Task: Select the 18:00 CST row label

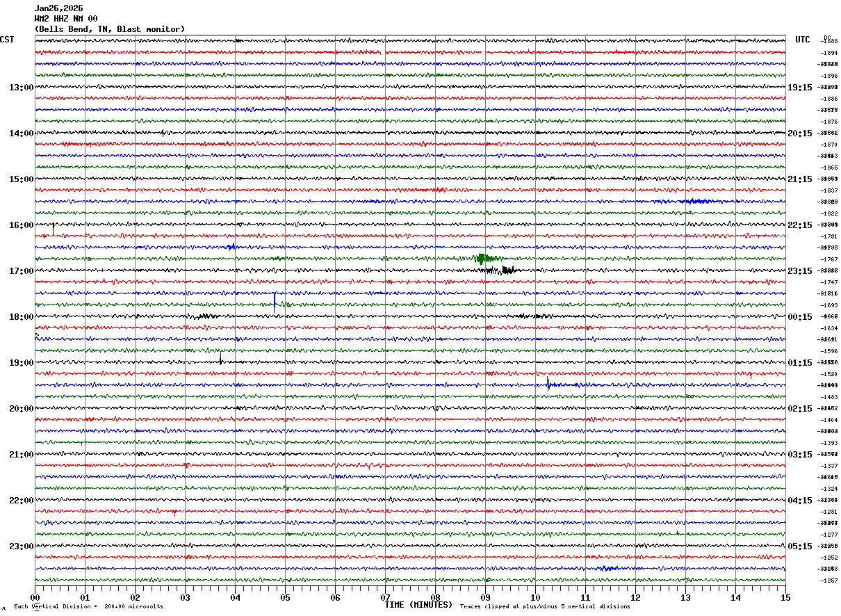Action: (22, 317)
